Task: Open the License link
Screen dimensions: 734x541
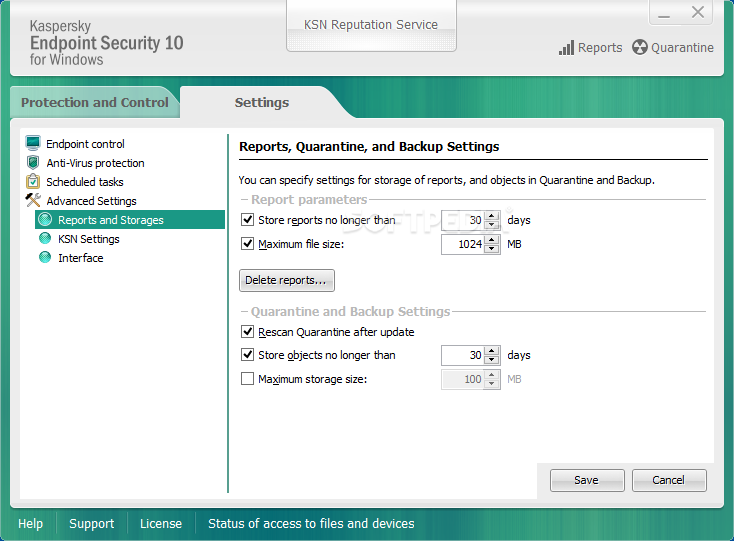Action: [x=161, y=523]
